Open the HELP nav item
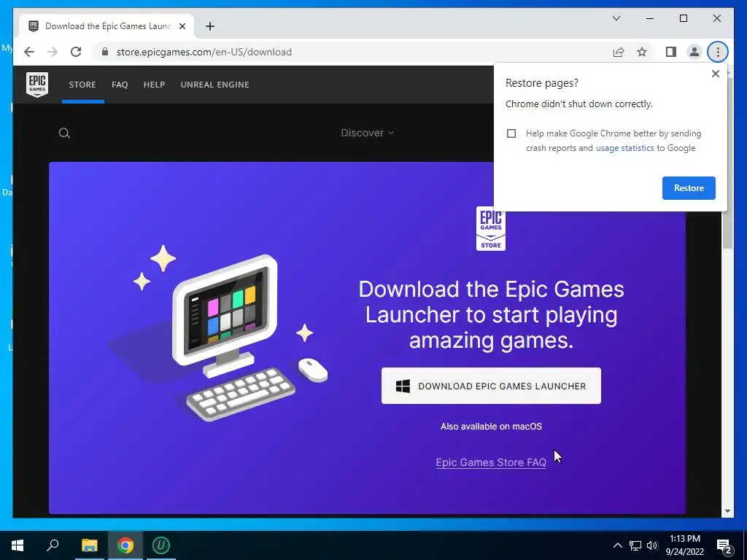The width and height of the screenshot is (747, 560). coord(154,85)
